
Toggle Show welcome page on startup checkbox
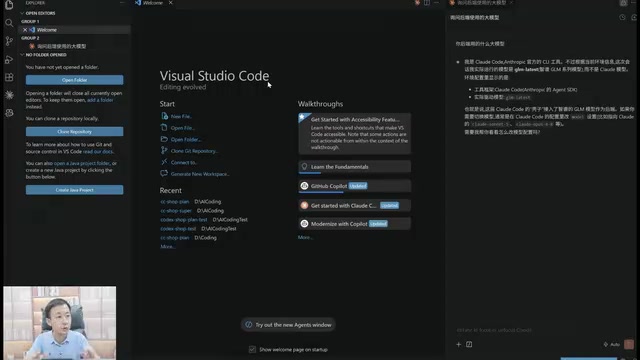252,349
